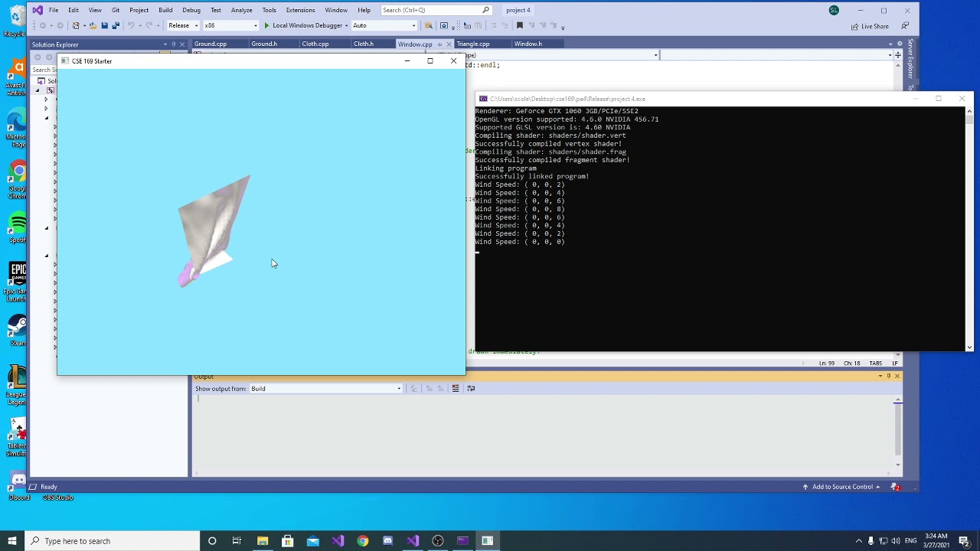Viewport: 980px width, 551px height.
Task: Click the Find in Files toolbar icon
Action: click(428, 25)
